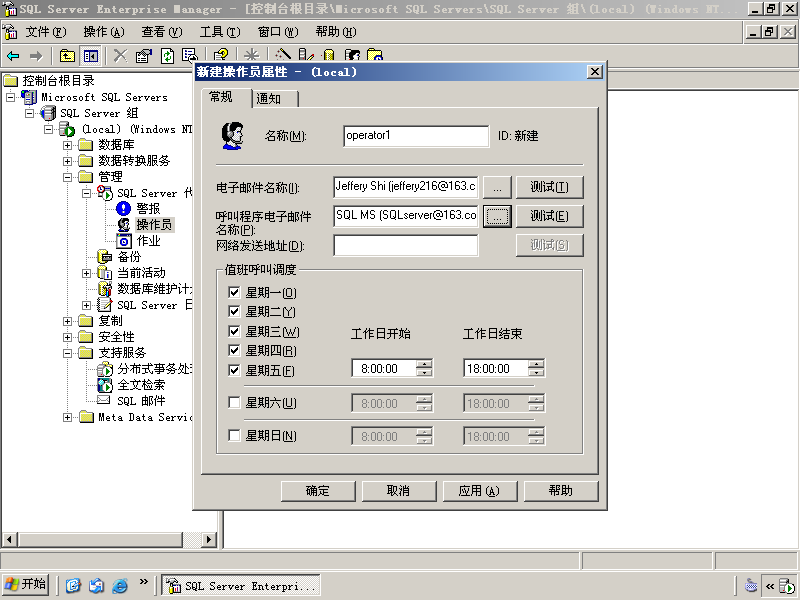Select the 作业 (Jobs) tree node
Image resolution: width=800 pixels, height=600 pixels.
(x=148, y=241)
